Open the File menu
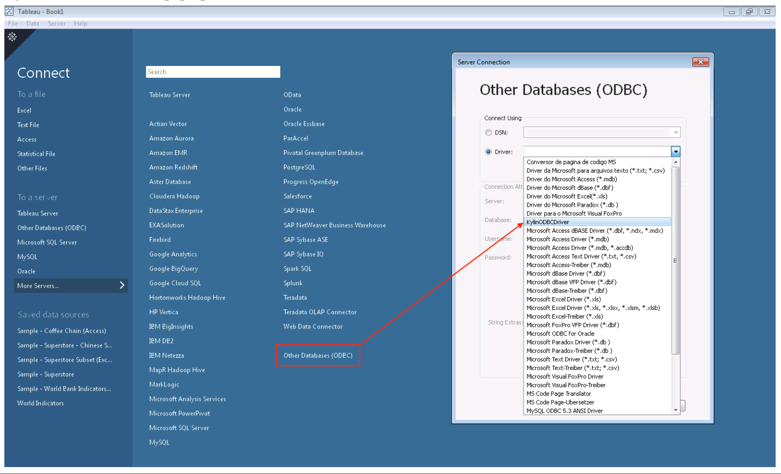Screen dimensions: 781x474 [x=13, y=23]
